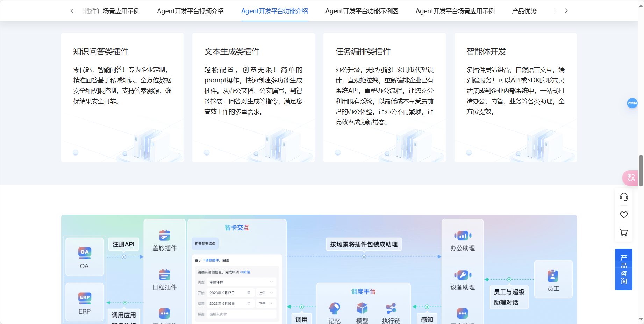Select the 差旅插件 travel plugin icon
Viewport: 644px width, 324px height.
164,235
